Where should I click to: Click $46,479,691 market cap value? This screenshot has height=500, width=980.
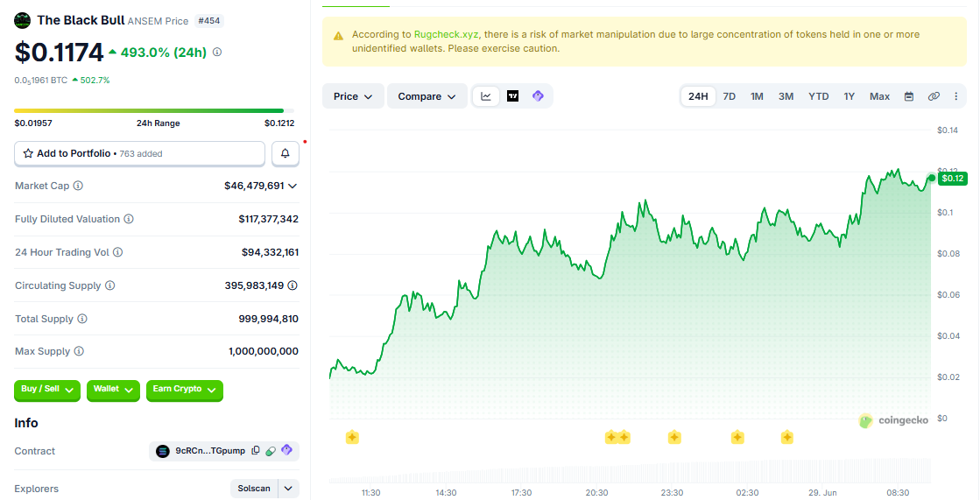point(254,186)
